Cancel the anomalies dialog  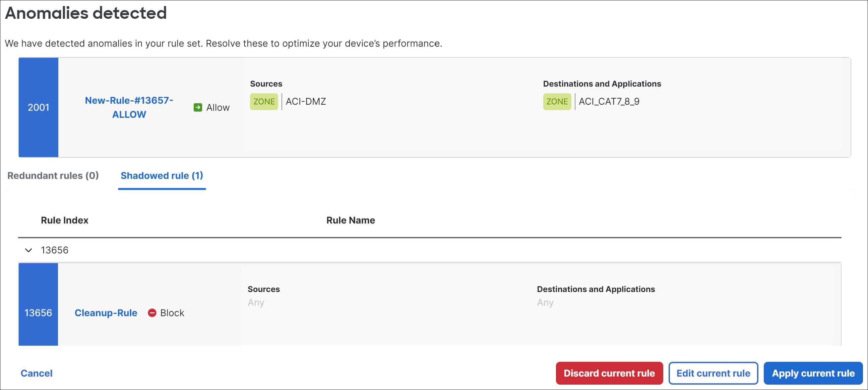37,373
